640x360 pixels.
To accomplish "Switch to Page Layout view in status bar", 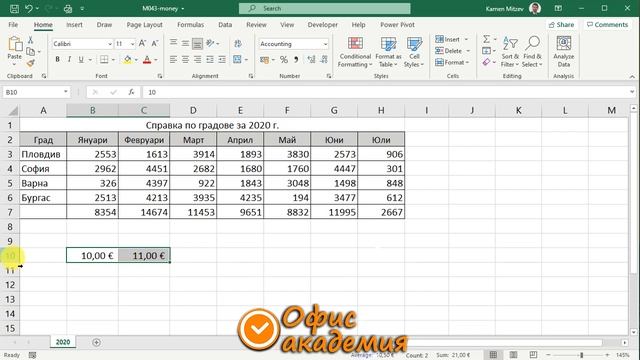I will pos(513,355).
